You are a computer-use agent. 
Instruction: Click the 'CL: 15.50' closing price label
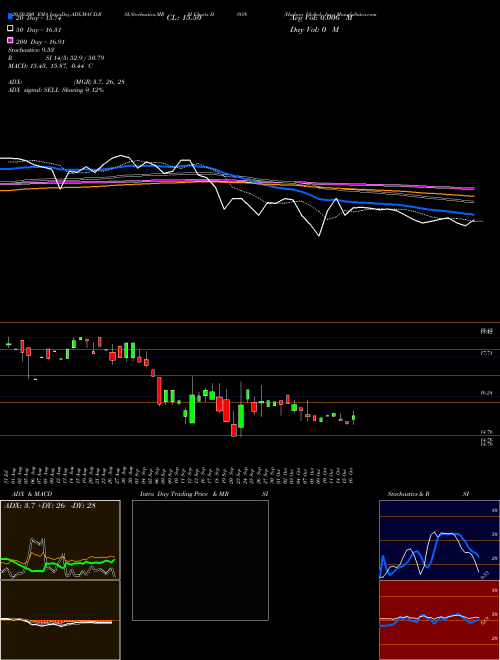[184, 18]
